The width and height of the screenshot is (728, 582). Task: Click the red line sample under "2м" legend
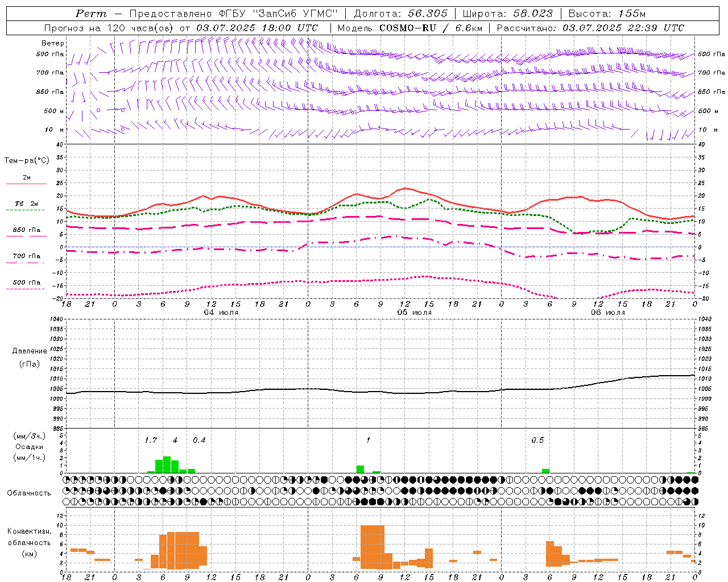click(x=26, y=184)
